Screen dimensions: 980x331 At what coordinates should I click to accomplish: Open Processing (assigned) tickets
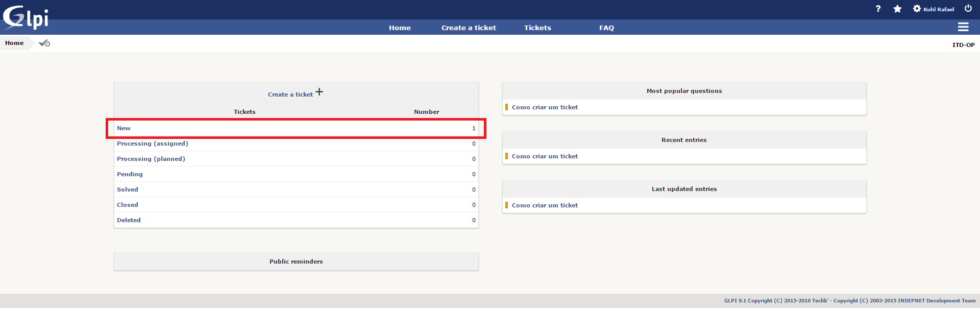(153, 144)
